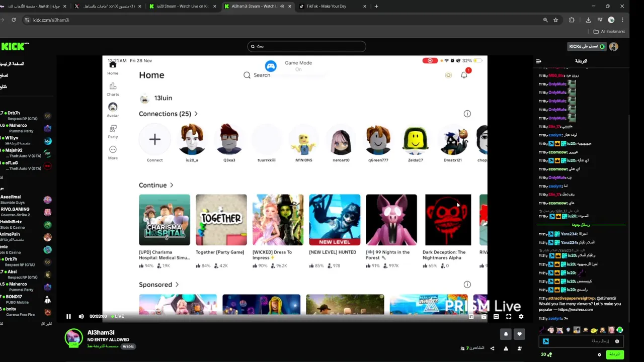644x362 pixels.
Task: Add a connection with the plus button
Action: (x=154, y=140)
